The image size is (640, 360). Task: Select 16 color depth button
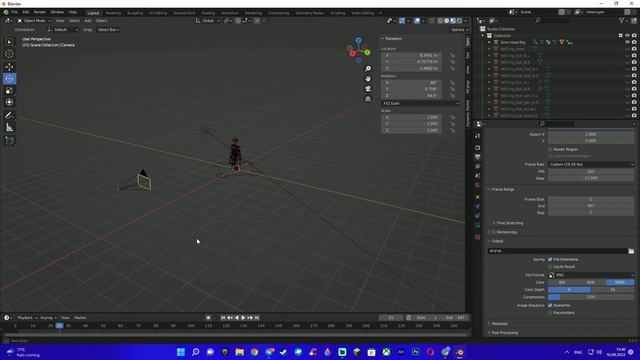pos(613,290)
